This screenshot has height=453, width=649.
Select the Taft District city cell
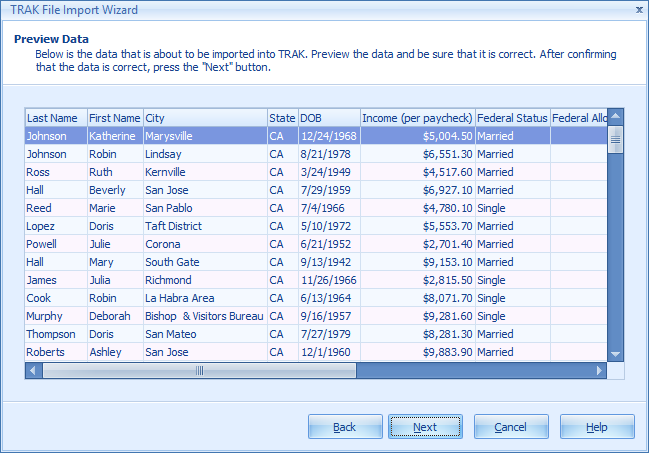tap(173, 226)
